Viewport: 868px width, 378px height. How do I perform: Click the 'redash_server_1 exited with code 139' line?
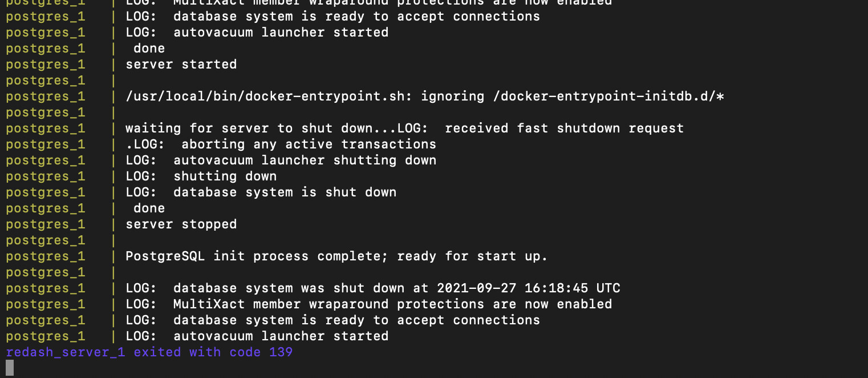[x=149, y=352]
